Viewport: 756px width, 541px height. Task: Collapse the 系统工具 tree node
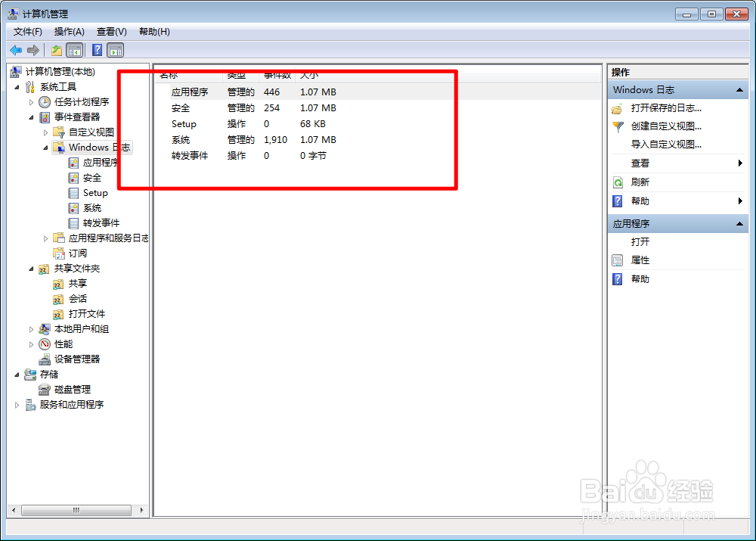pos(17,87)
